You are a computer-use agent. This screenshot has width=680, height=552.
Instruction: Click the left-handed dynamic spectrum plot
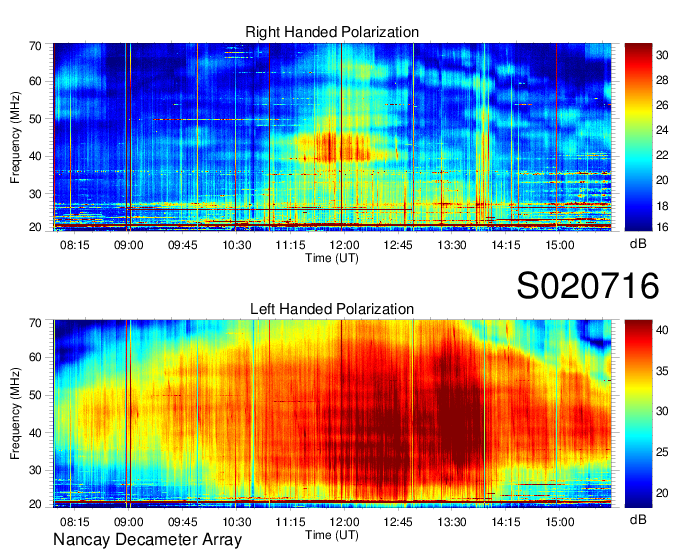tap(332, 414)
